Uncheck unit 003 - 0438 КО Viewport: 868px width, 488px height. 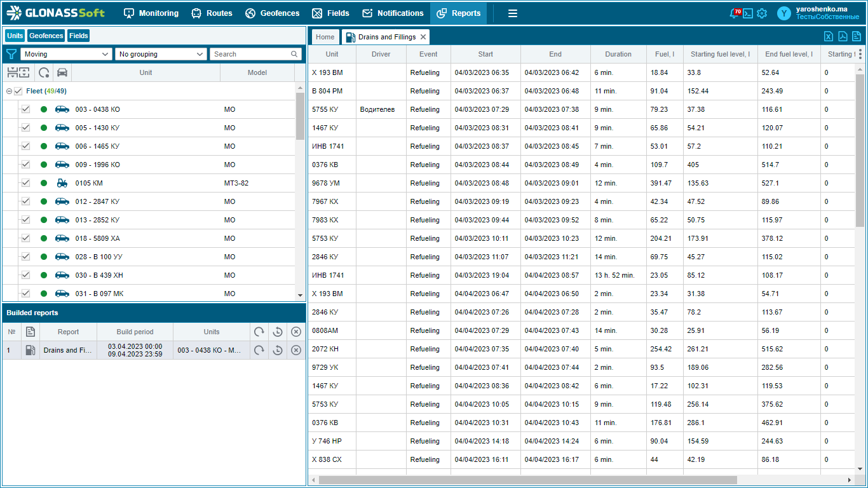point(25,109)
